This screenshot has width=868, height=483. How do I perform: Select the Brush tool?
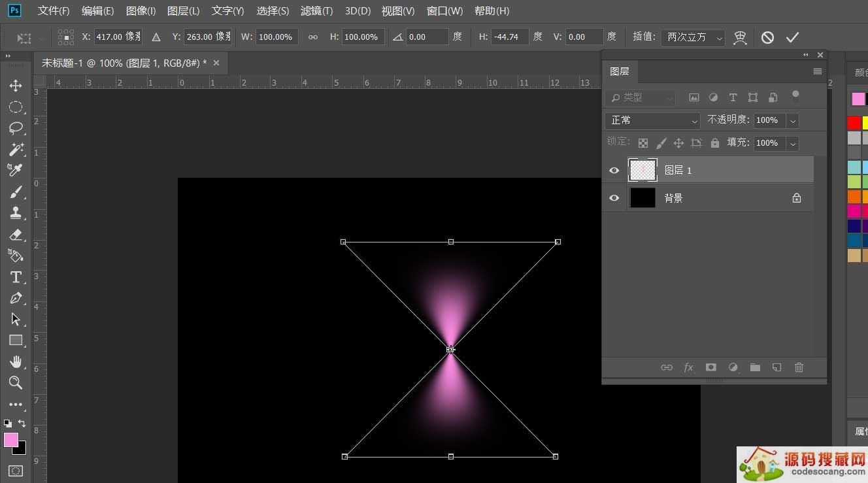point(16,192)
